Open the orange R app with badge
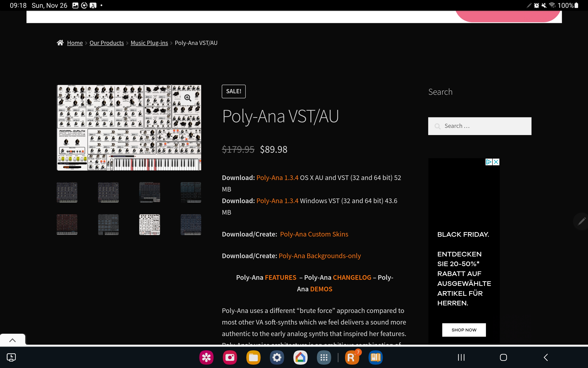Image resolution: width=588 pixels, height=368 pixels. [x=352, y=357]
